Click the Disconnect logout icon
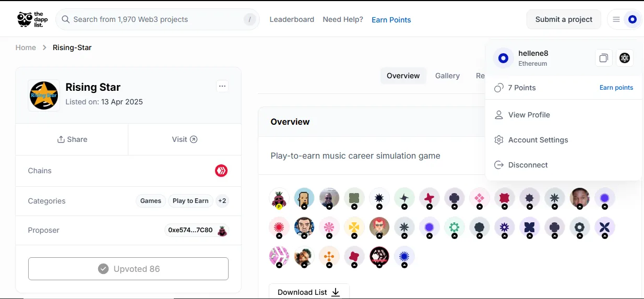The width and height of the screenshot is (644, 299). (x=499, y=165)
